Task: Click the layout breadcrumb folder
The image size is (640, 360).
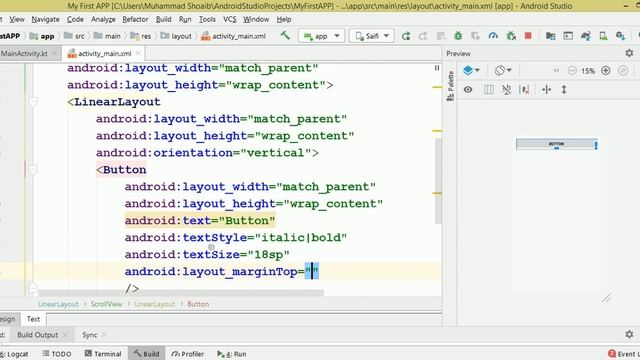Action: (176, 36)
